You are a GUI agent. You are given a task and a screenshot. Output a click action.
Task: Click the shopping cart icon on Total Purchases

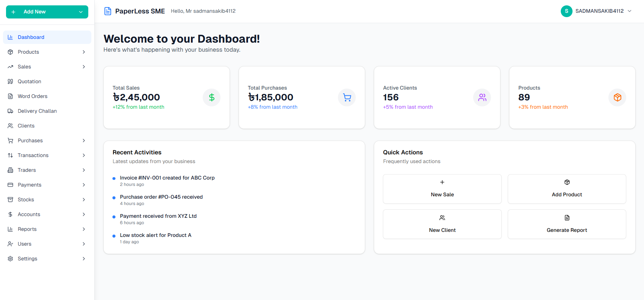pos(347,98)
